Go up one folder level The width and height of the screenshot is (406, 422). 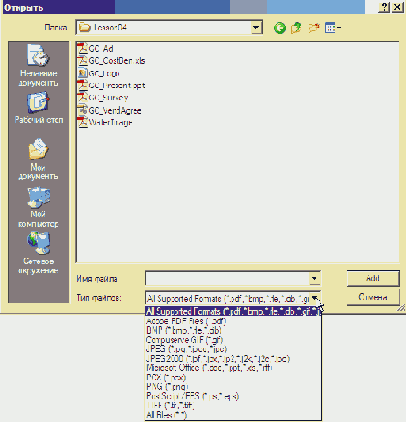[x=296, y=28]
